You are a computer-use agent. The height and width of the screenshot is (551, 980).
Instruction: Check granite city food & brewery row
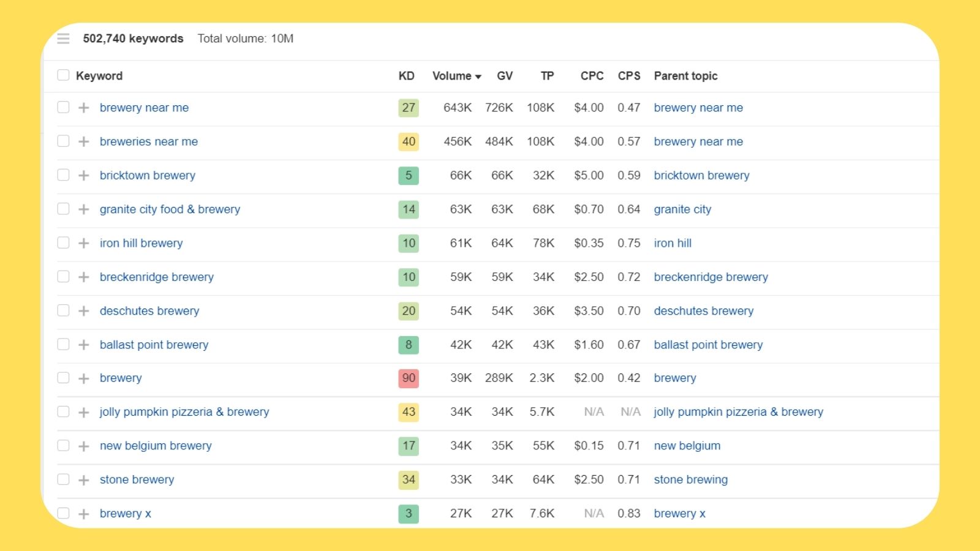(x=63, y=209)
